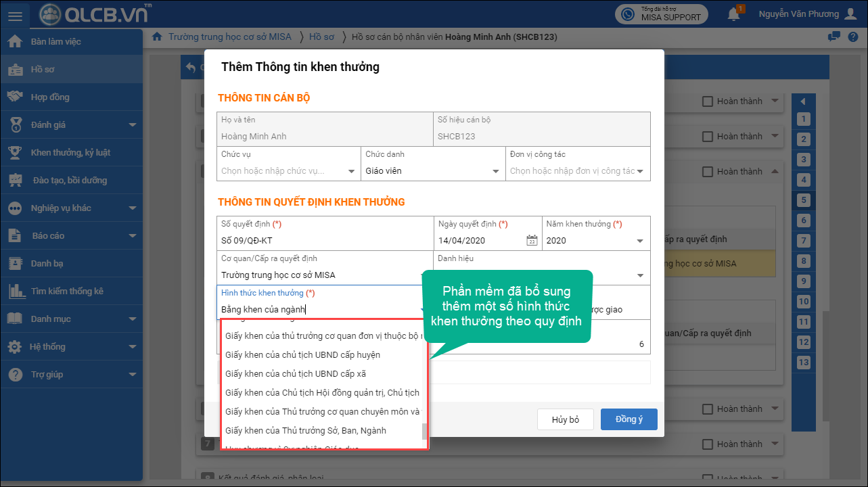Open the Chức danh dropdown
Image resolution: width=868 pixels, height=487 pixels.
coord(496,171)
